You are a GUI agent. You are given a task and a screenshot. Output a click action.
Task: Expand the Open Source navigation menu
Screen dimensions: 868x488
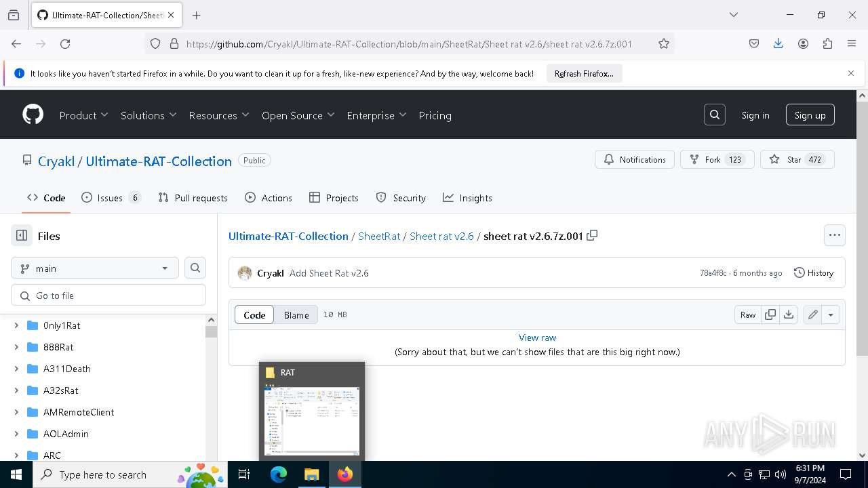coord(298,115)
